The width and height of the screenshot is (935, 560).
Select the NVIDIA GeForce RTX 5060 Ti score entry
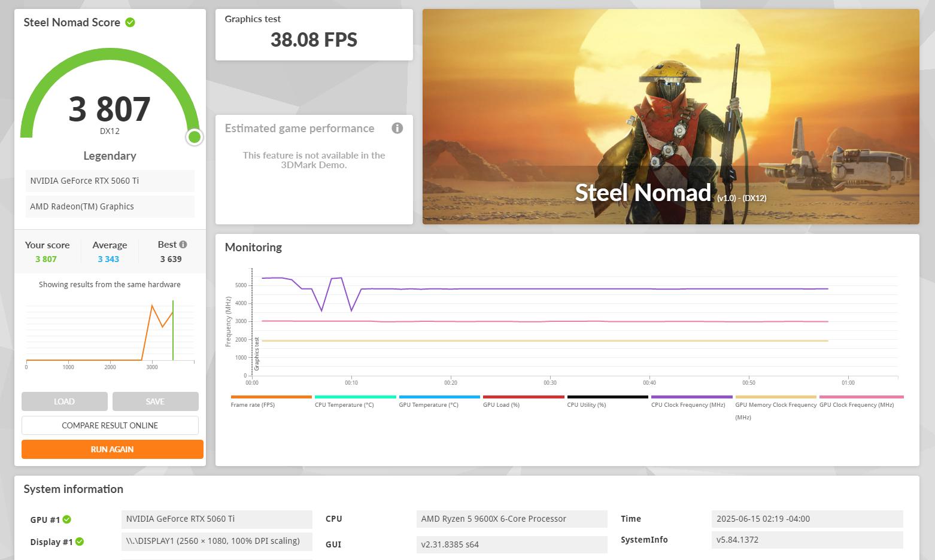coord(110,181)
